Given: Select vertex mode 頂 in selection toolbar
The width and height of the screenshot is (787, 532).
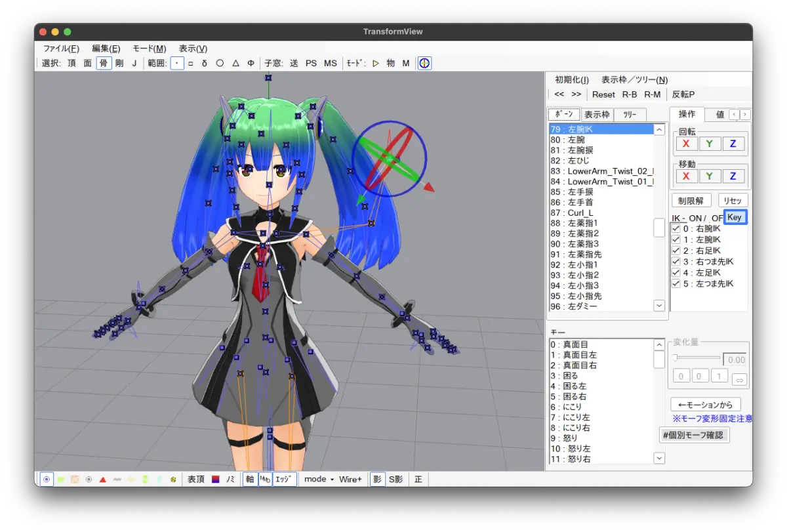Looking at the screenshot, I should point(71,63).
